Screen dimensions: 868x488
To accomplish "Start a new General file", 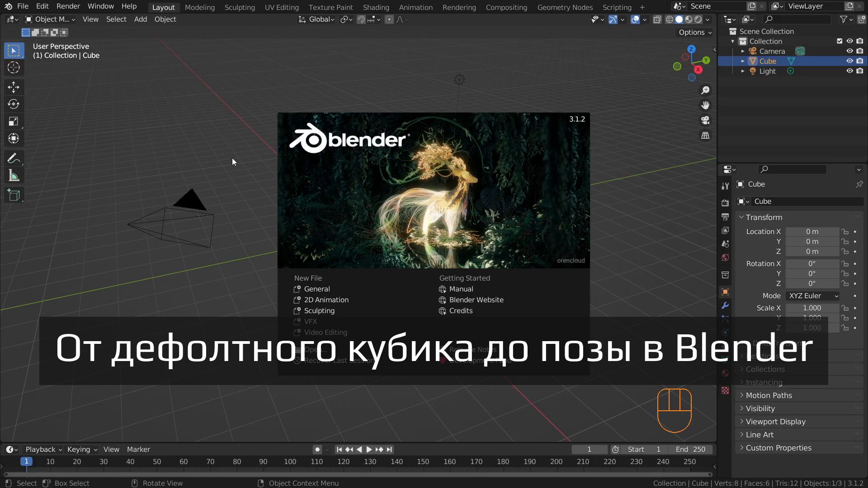I will 317,289.
